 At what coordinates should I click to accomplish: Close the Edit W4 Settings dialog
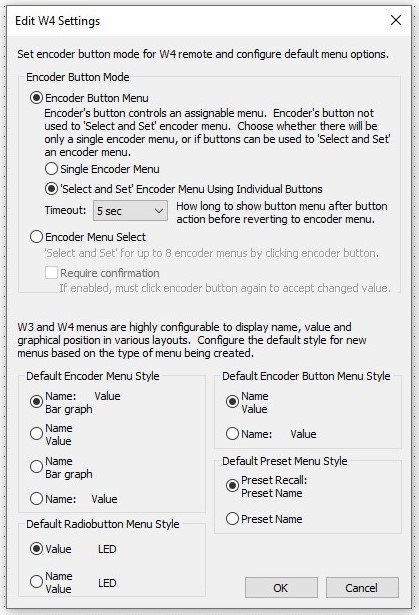(396, 20)
